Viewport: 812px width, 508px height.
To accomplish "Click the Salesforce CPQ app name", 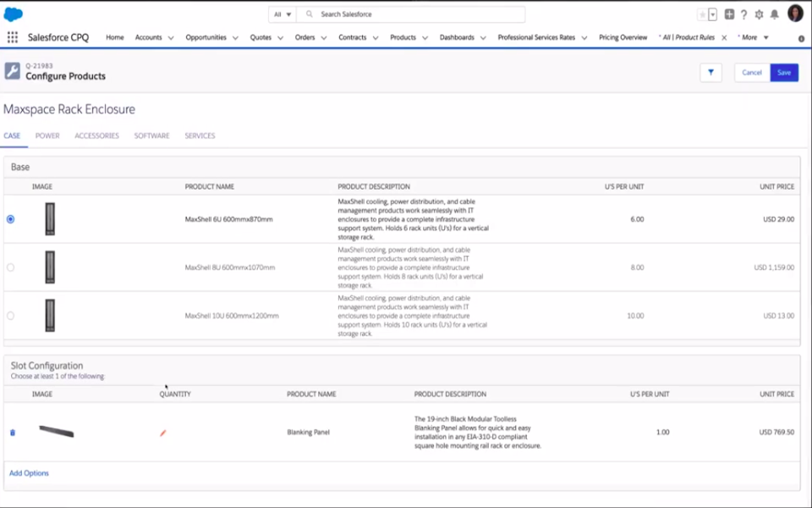I will (58, 37).
